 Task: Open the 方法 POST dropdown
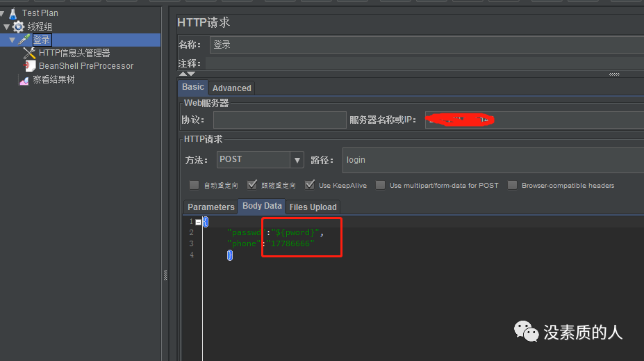pos(297,160)
